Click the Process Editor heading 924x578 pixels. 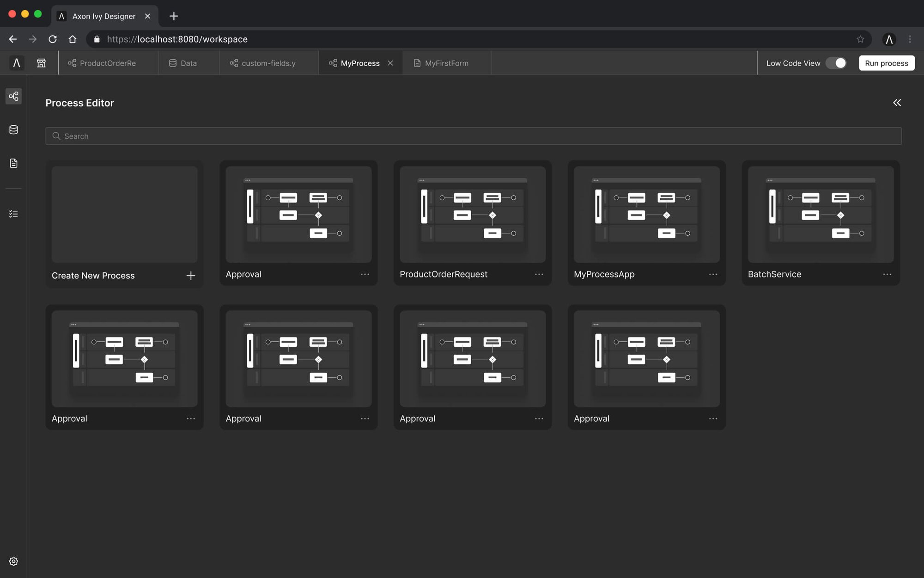pos(79,103)
